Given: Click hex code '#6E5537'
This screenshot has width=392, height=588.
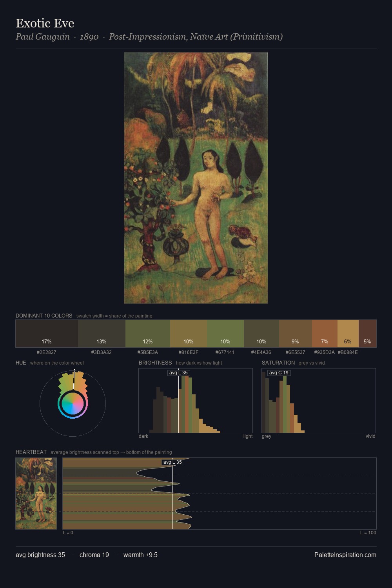Looking at the screenshot, I should [296, 352].
